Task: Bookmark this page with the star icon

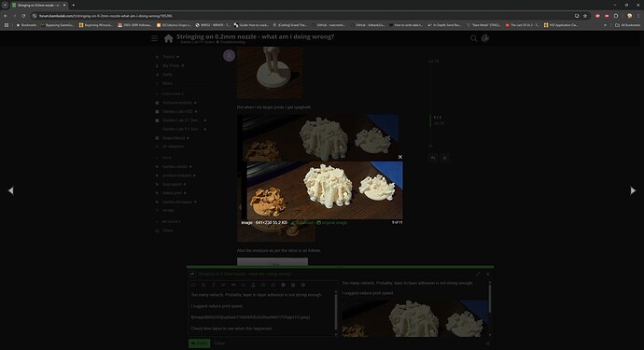Action: (585, 16)
